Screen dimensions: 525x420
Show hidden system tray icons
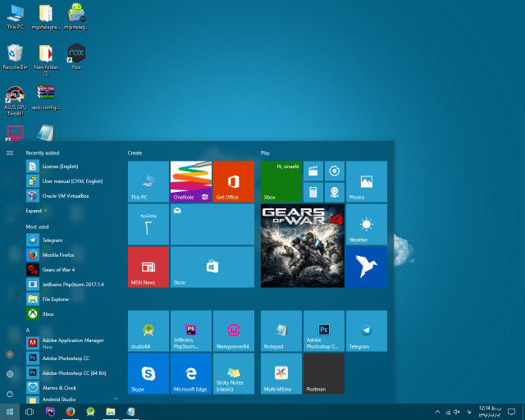point(437,411)
